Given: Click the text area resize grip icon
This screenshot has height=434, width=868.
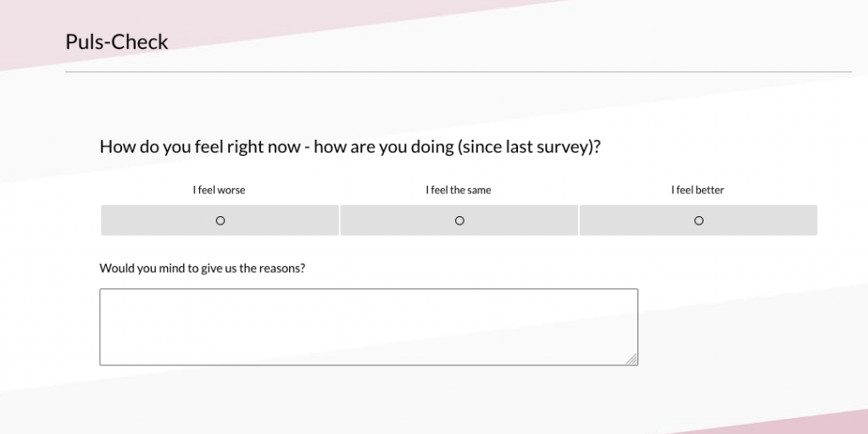Looking at the screenshot, I should pyautogui.click(x=632, y=359).
